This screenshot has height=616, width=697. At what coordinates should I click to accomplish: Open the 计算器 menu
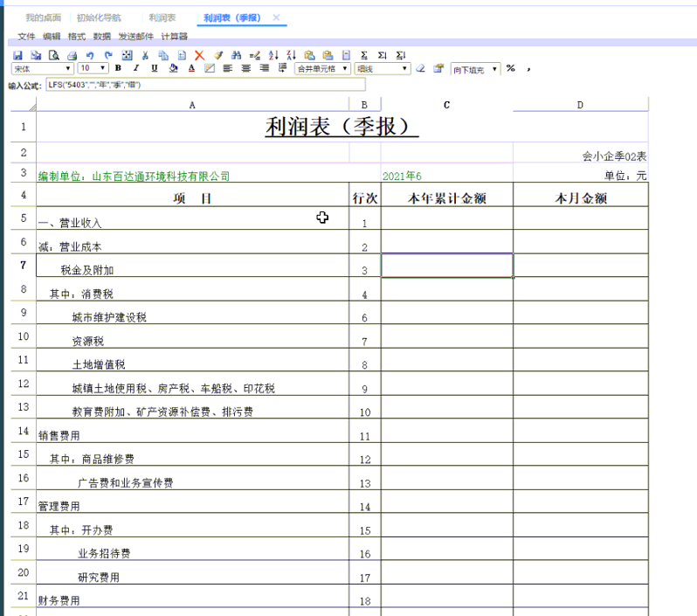175,37
